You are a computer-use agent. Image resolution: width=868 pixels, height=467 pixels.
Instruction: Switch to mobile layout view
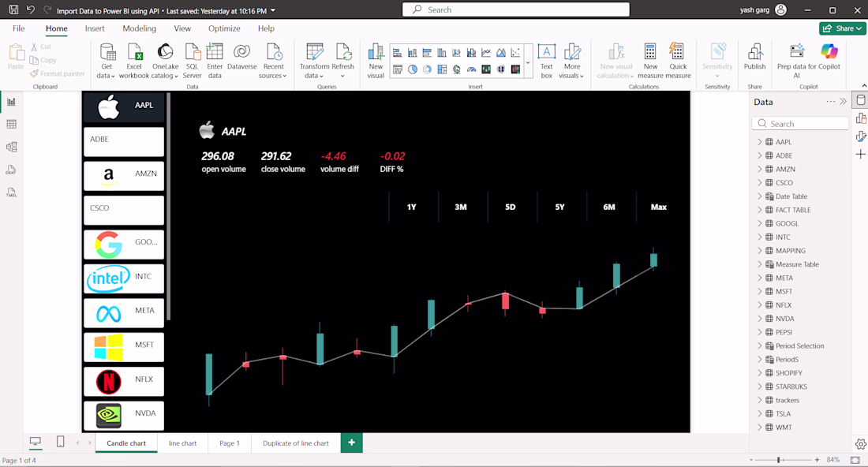tap(60, 441)
